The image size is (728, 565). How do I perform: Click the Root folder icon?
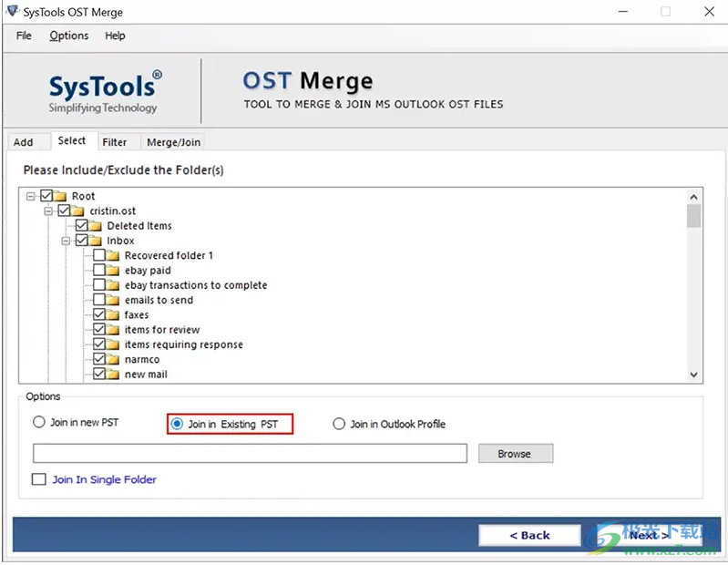[61, 196]
